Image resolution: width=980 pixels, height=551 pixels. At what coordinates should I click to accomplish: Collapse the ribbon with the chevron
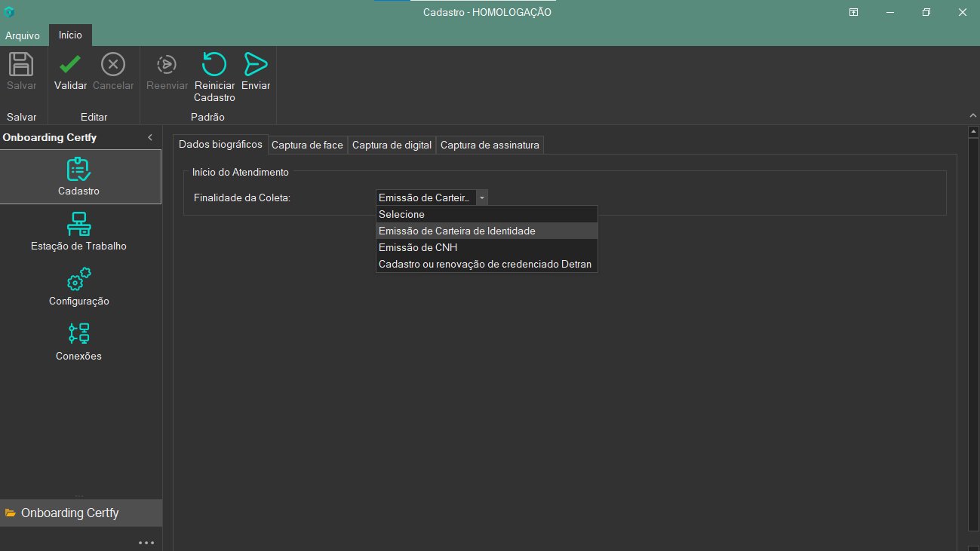pos(972,115)
